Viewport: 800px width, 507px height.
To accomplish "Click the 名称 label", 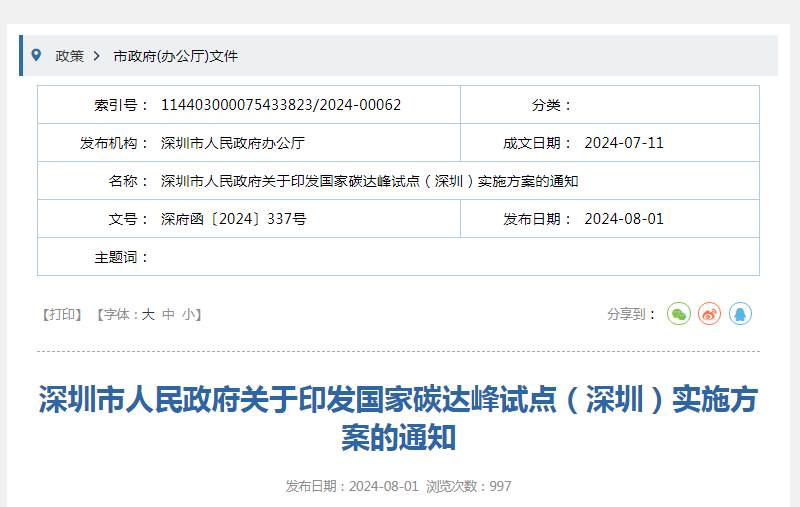I will coord(128,181).
